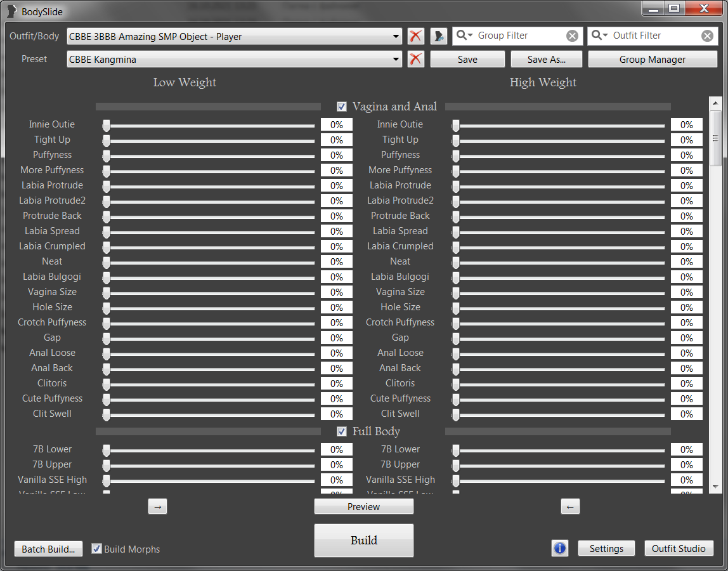
Task: Open the Group Manager
Action: 652,59
